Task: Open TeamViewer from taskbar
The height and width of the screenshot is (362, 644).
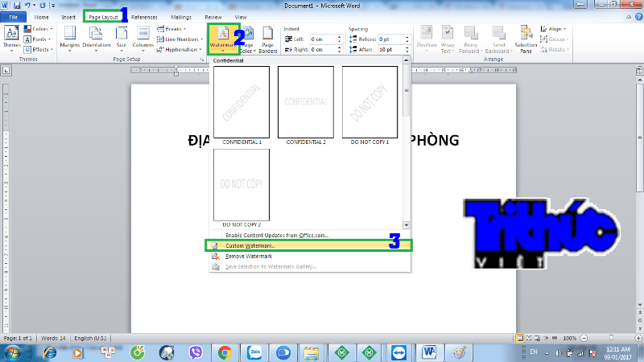Action: (x=398, y=352)
